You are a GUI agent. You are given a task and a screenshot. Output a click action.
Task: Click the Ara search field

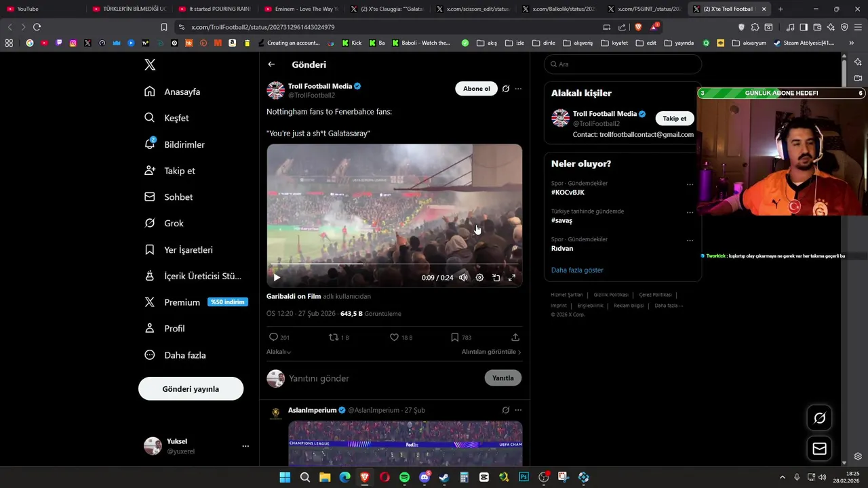(x=623, y=64)
